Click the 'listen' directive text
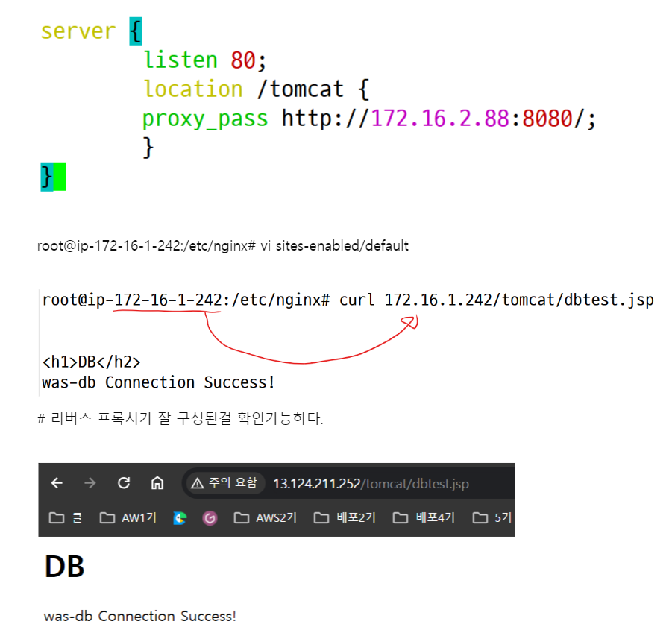The height and width of the screenshot is (630, 672). [180, 60]
